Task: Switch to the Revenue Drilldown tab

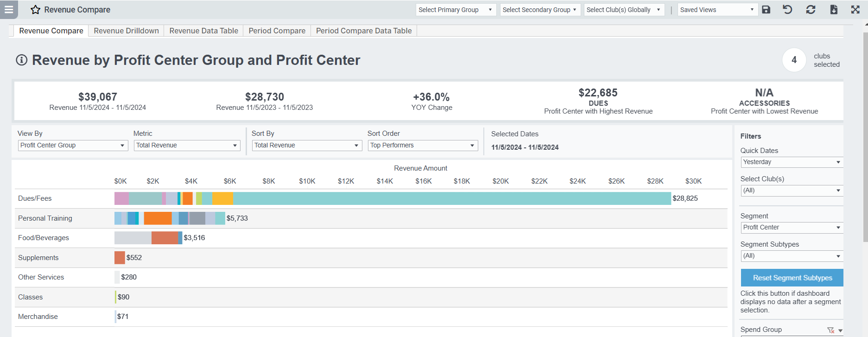Action: tap(126, 31)
